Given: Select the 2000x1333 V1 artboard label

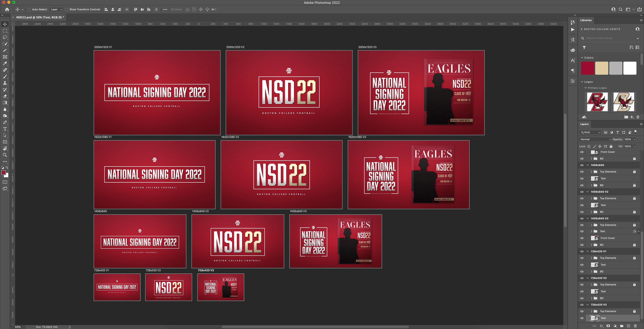Looking at the screenshot, I should [x=103, y=47].
